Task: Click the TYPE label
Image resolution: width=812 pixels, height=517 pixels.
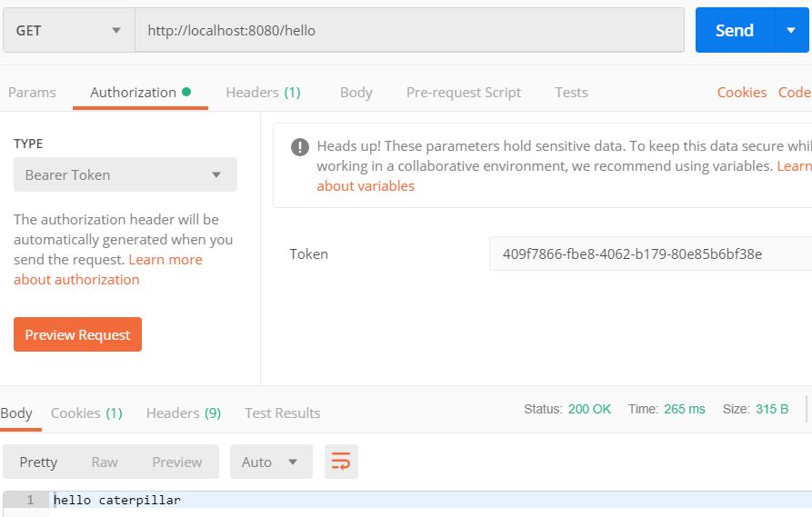Action: [x=28, y=144]
